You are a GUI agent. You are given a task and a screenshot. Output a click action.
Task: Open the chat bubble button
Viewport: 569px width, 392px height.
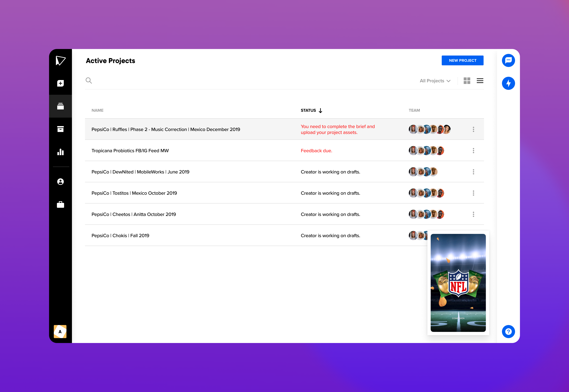tap(508, 60)
